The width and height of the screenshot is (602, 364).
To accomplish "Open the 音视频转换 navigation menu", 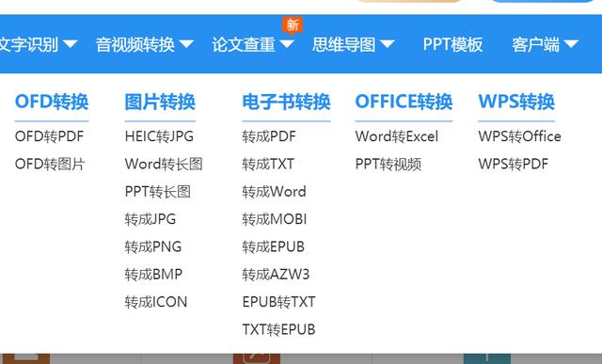I will pos(135,44).
